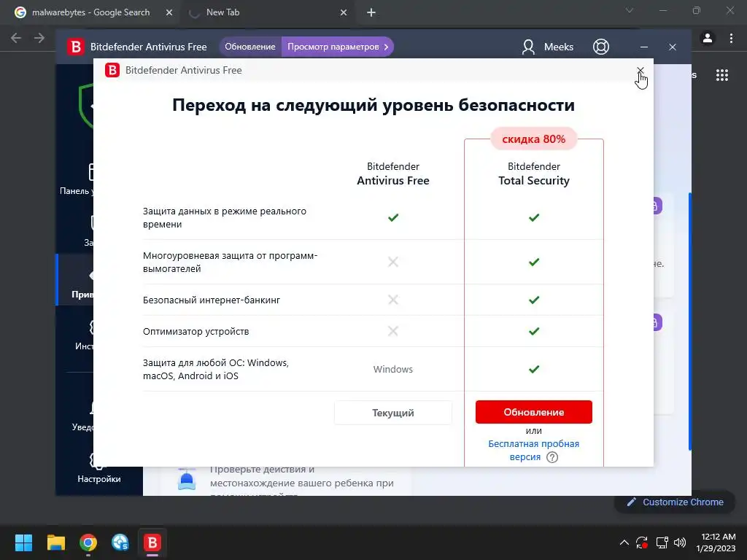Click the Bitdefender logo in dialog header

112,71
